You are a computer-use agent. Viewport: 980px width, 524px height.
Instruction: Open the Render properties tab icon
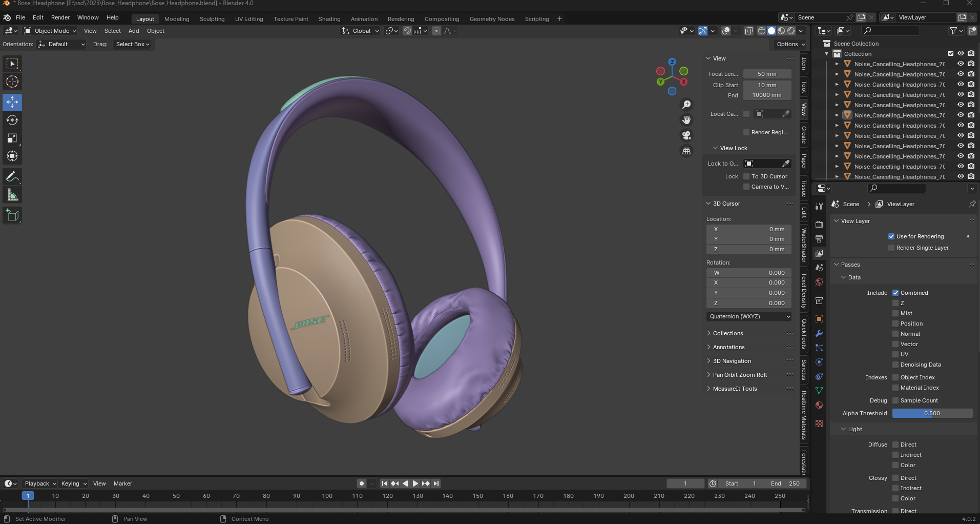coord(819,225)
